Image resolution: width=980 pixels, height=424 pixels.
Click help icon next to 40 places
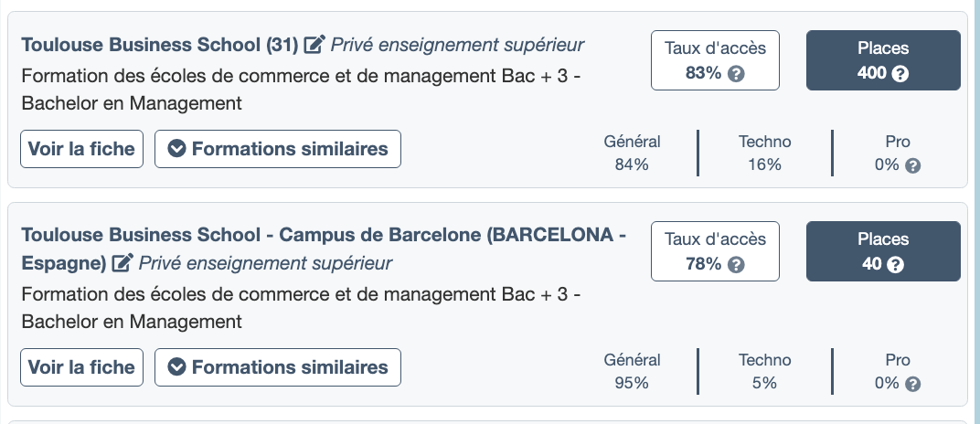tap(895, 265)
